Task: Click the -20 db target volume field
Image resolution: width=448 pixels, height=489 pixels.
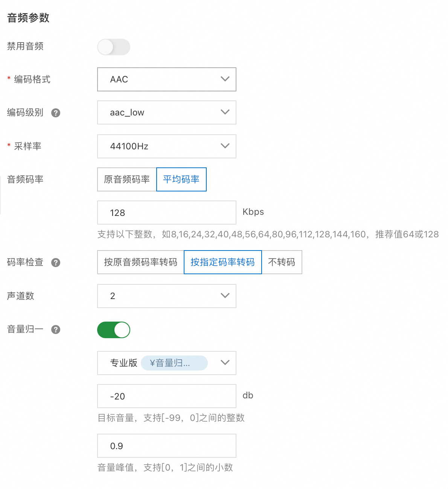Action: (166, 396)
